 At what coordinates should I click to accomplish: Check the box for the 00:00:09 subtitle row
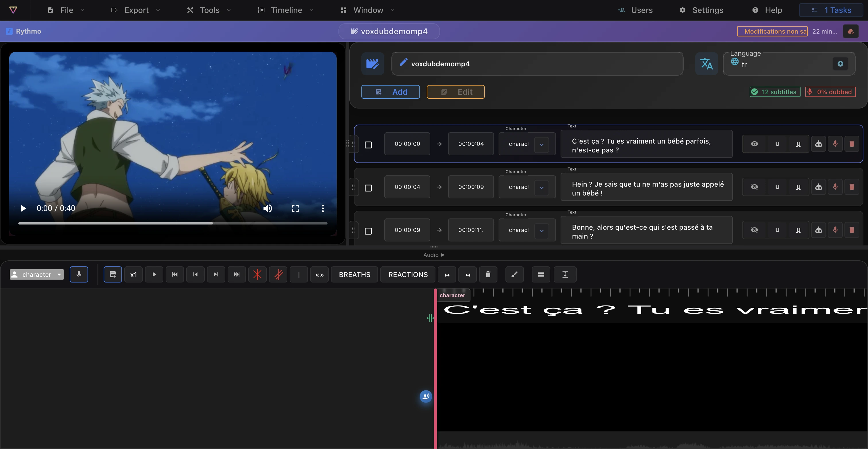coord(368,231)
